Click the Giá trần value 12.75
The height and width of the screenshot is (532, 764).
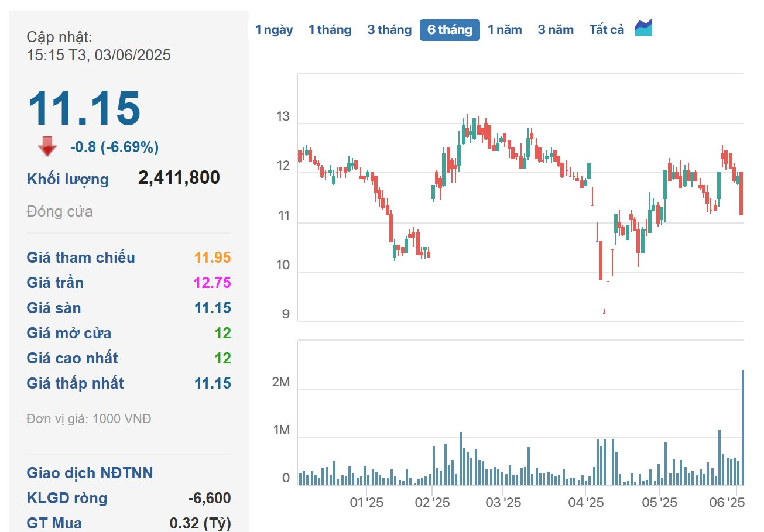[213, 283]
